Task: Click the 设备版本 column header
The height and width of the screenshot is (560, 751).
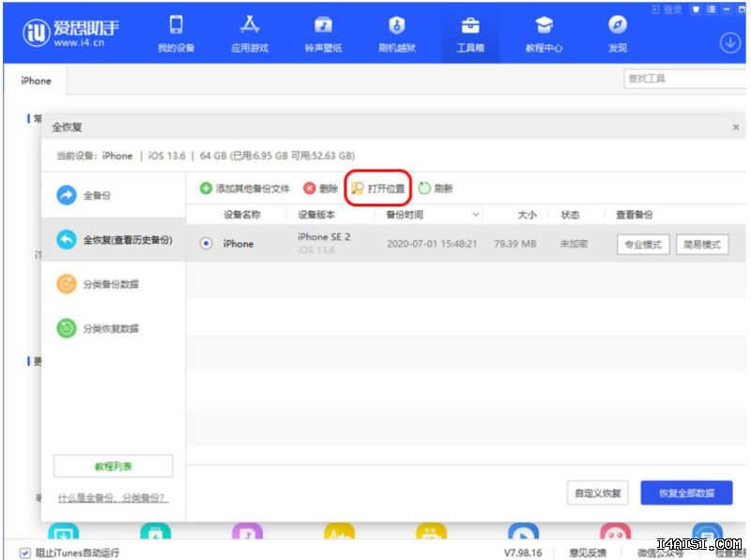Action: [316, 215]
